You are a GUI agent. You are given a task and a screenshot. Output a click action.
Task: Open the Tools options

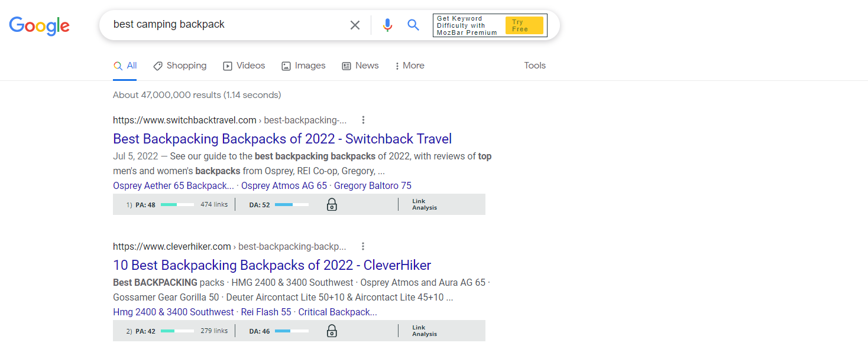pos(535,66)
